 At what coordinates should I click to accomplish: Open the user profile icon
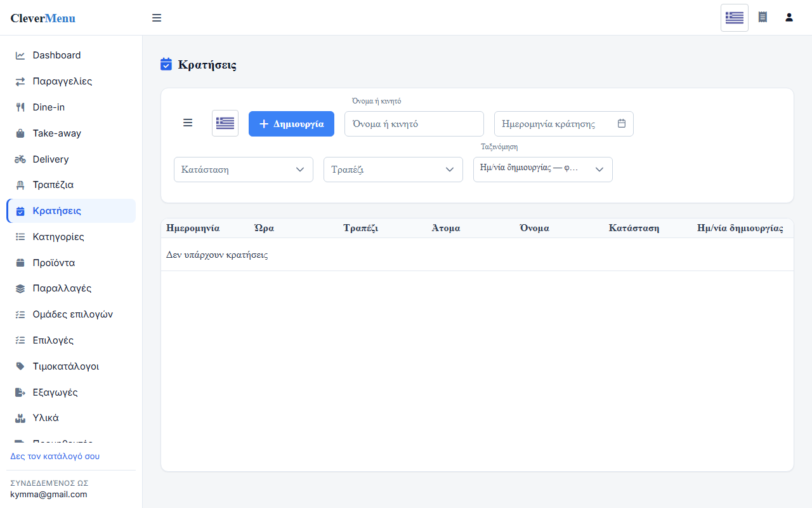[x=789, y=17]
